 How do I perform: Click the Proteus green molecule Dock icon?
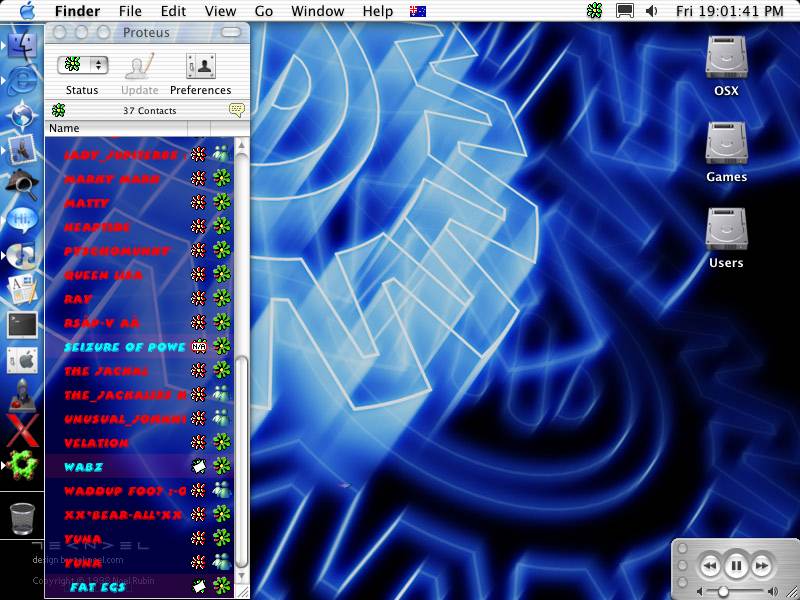click(21, 465)
